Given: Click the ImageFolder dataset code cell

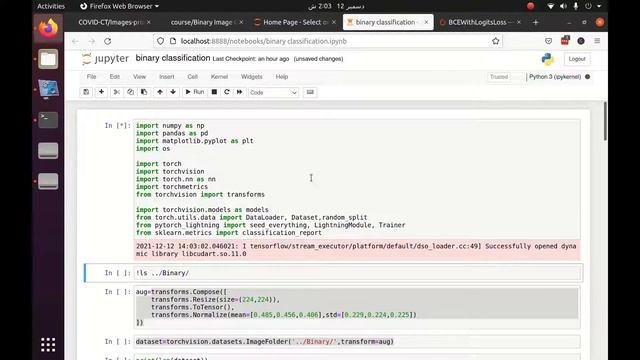Looking at the screenshot, I should 358,341.
